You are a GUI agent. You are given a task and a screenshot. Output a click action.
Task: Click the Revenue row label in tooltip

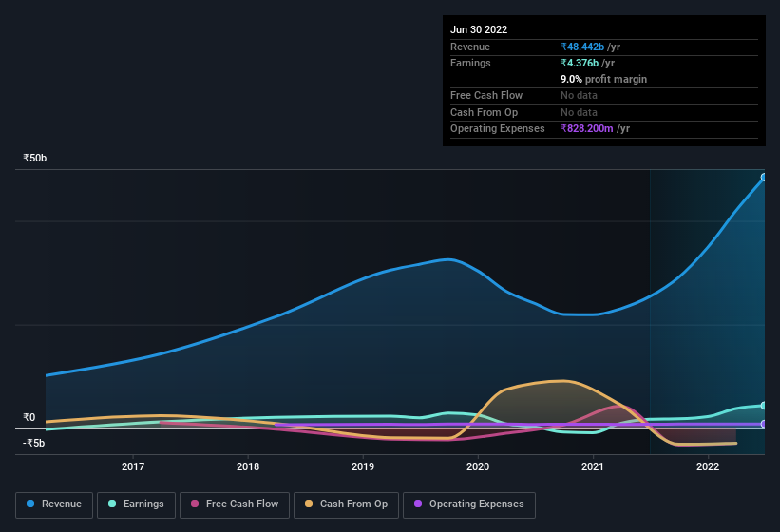point(470,47)
